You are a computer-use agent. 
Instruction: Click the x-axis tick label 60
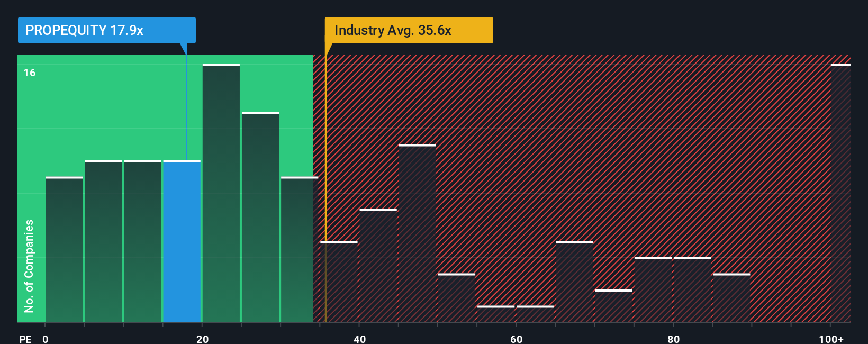coord(517,339)
